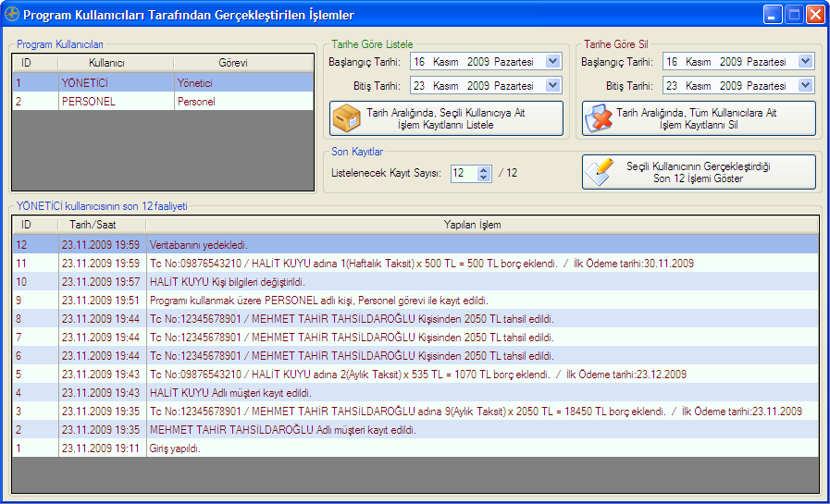Select log row 7 tahsil edildi entry
Viewport: 830px width, 504px height.
415,338
